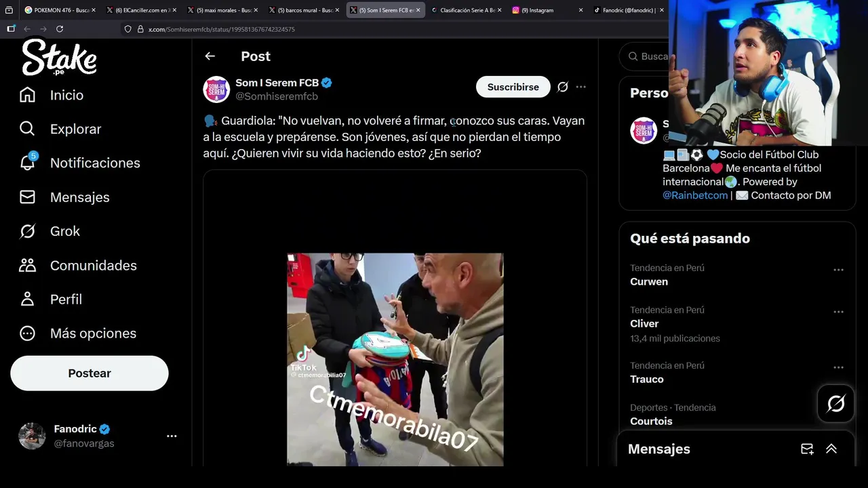Play the Guardiola video thumbnail
Image resolution: width=868 pixels, height=488 pixels.
[x=395, y=359]
